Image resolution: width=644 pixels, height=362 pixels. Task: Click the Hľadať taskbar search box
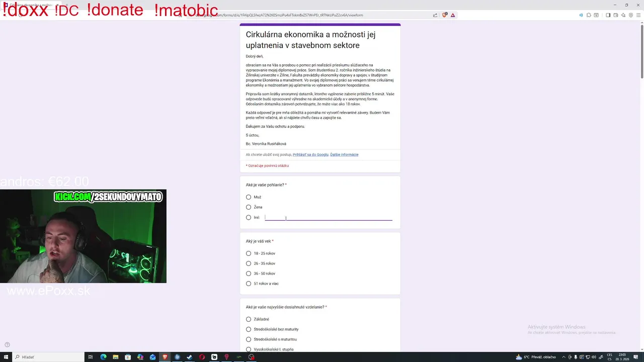(x=48, y=357)
